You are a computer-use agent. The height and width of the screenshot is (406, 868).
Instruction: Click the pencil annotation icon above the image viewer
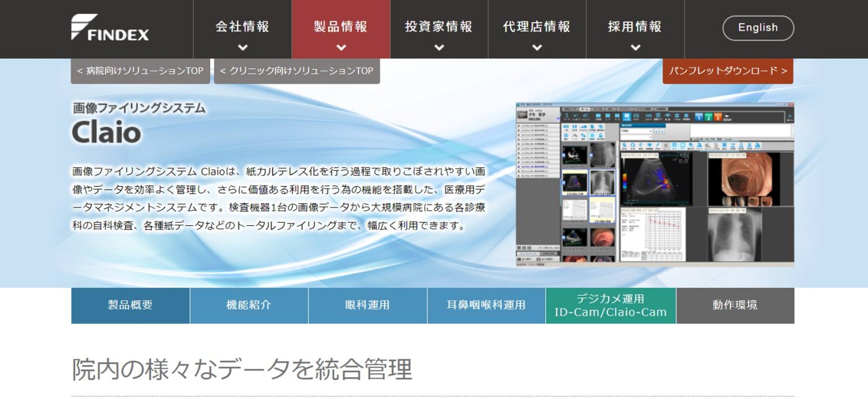(x=657, y=145)
